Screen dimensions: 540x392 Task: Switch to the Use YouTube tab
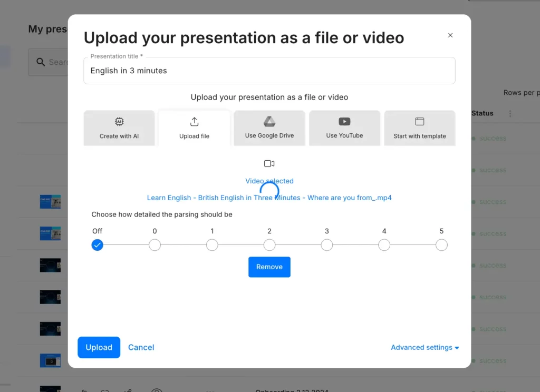coord(344,128)
